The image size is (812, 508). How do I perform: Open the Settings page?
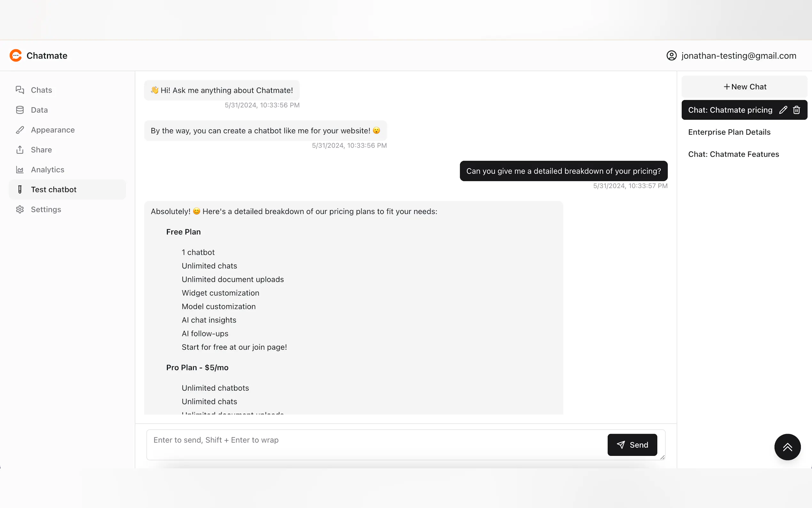click(46, 209)
